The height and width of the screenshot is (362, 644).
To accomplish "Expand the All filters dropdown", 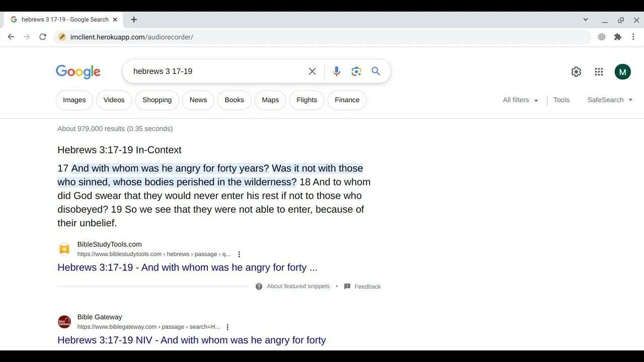I will (x=521, y=100).
